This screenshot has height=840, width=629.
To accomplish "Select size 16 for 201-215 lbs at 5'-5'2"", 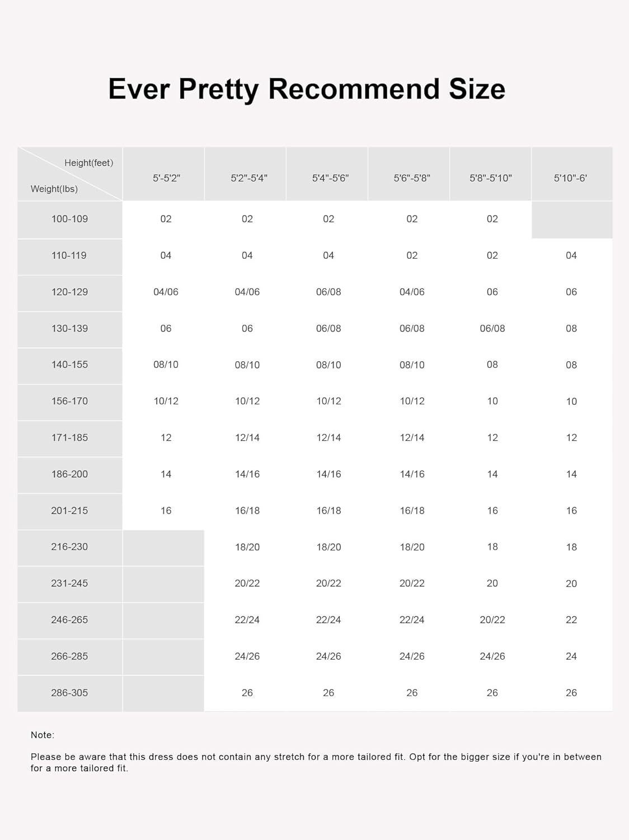I will pyautogui.click(x=166, y=511).
